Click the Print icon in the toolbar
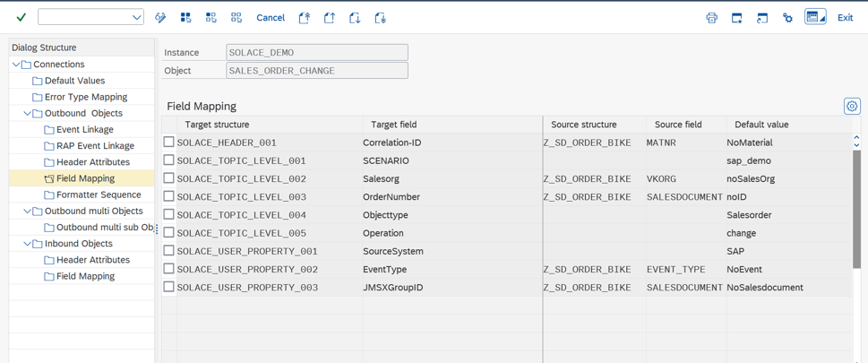The height and width of the screenshot is (363, 868). click(x=712, y=18)
